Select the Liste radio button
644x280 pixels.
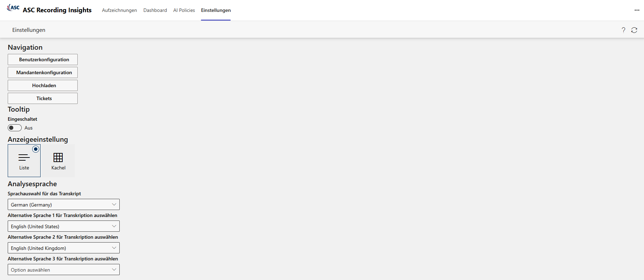point(36,149)
